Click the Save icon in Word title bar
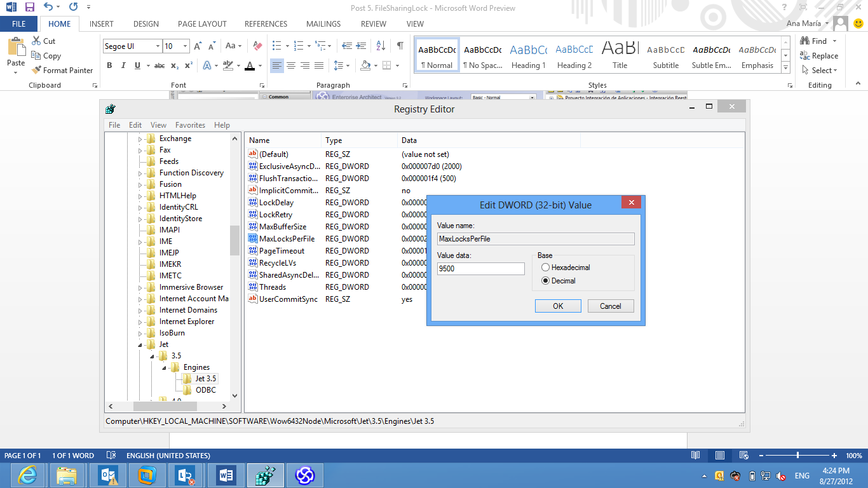The image size is (868, 488). coord(29,8)
